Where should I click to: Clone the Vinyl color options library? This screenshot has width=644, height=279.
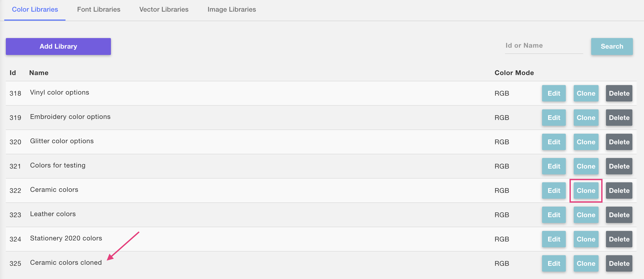point(586,93)
